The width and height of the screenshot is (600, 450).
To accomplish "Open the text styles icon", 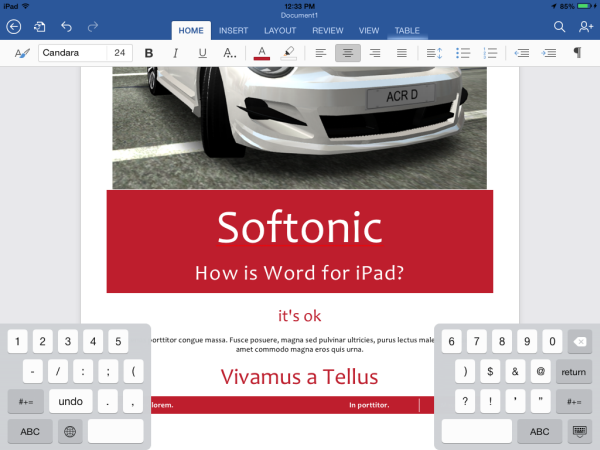I will [22, 53].
